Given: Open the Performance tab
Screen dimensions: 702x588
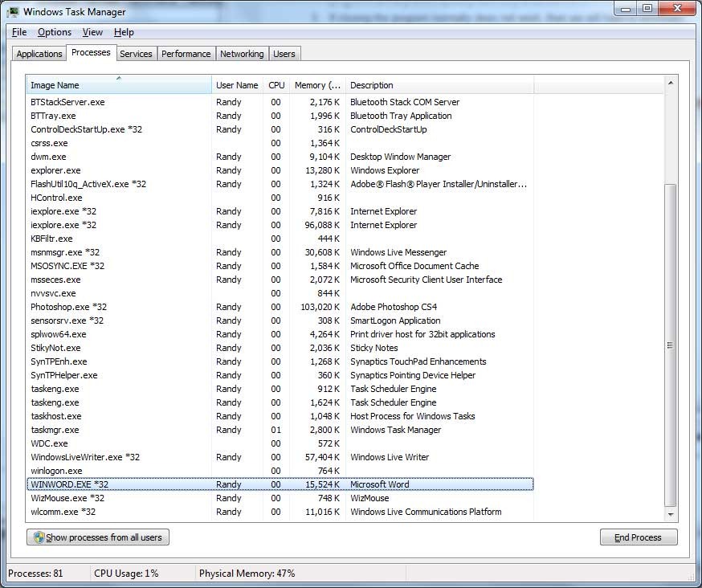Looking at the screenshot, I should point(186,54).
